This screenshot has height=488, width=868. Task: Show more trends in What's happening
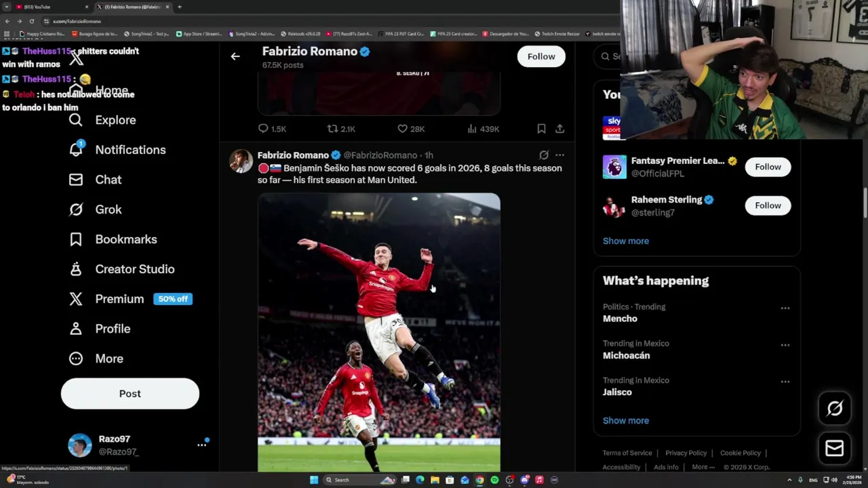(x=626, y=420)
